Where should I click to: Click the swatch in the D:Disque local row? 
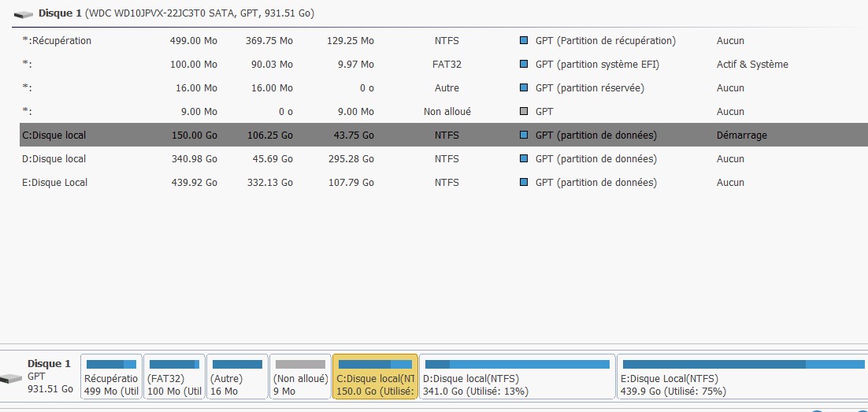524,158
